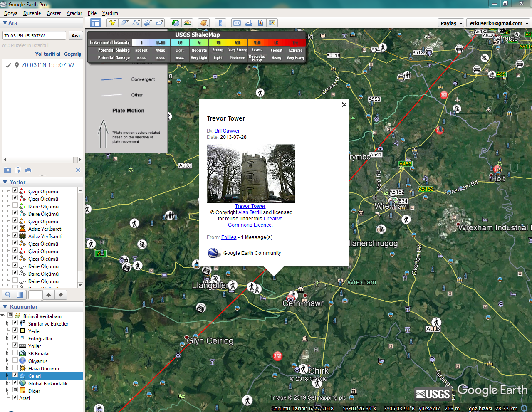532x412 pixels.
Task: Collapse the Birincil Veritabanı tree node
Action: (2, 316)
